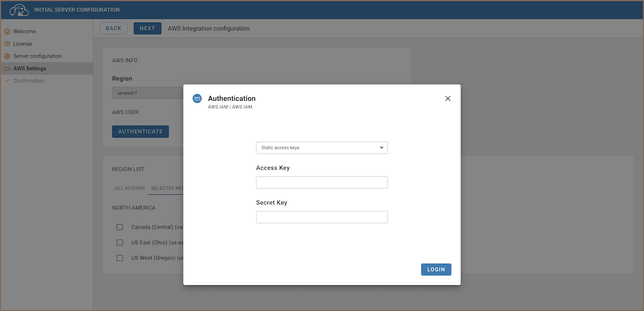
Task: Enable the US East (Ohio) checkbox
Action: click(120, 242)
